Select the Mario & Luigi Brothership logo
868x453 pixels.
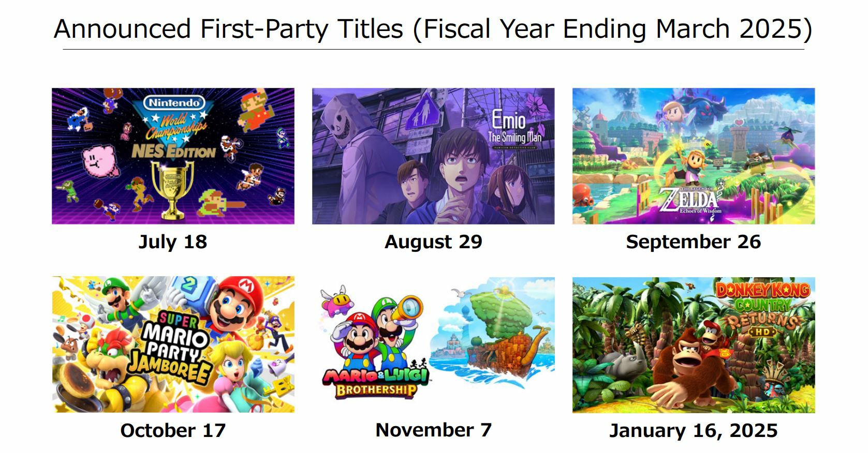pos(375,382)
